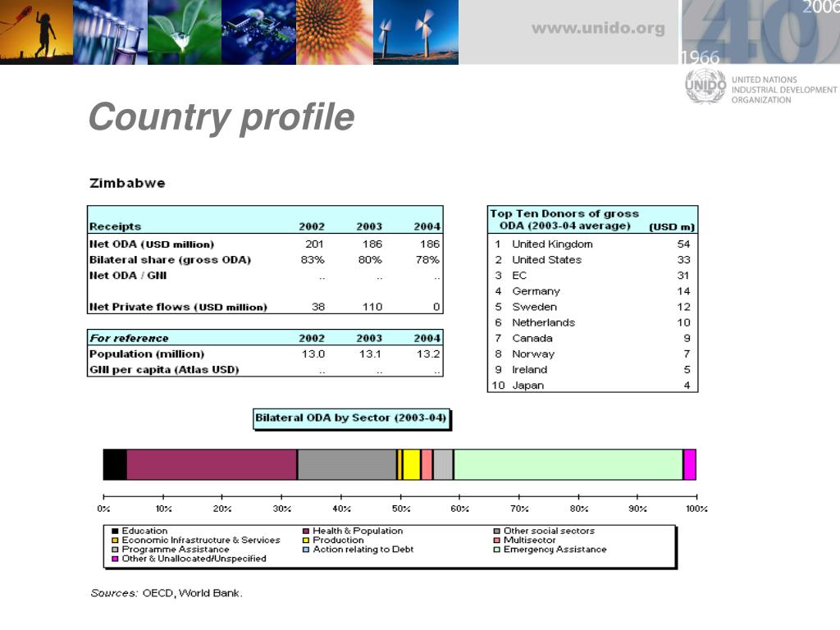This screenshot has height=630, width=840.
Task: Click the 13.2 population value
Action: (x=428, y=354)
